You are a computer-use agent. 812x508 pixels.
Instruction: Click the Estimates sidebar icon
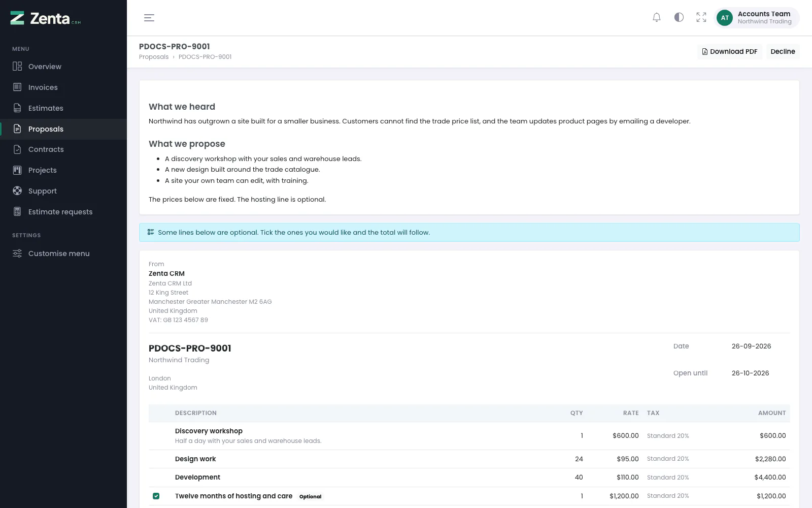tap(17, 108)
